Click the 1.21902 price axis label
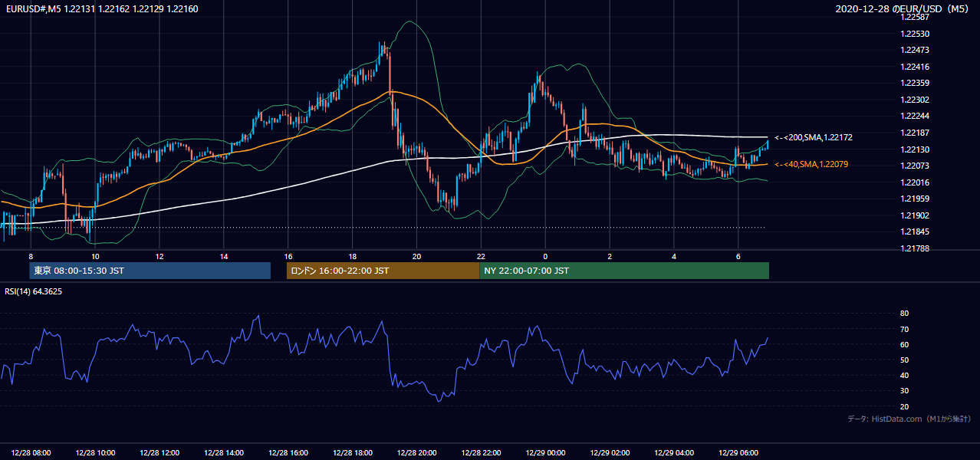Screen dimensions: 980x460 pos(916,215)
